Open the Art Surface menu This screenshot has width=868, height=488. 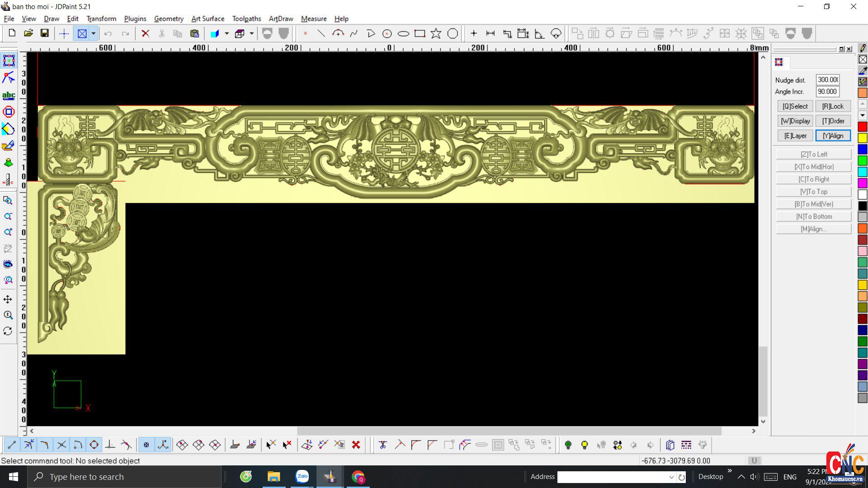coord(208,19)
